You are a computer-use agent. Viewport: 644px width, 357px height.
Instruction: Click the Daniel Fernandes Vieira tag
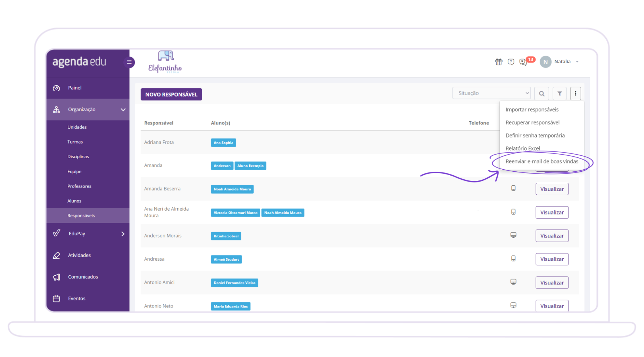[x=234, y=283]
